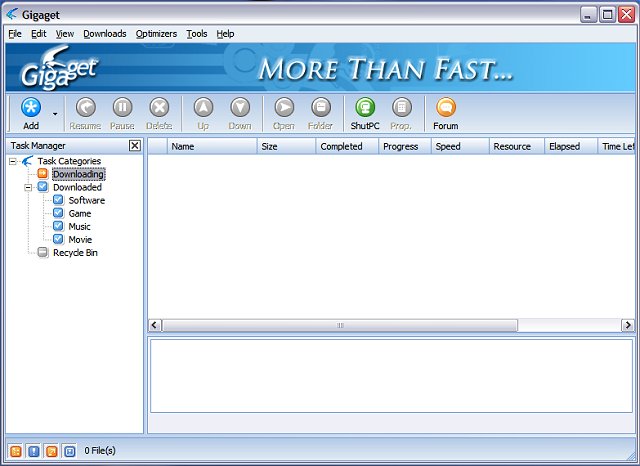The image size is (640, 466).
Task: Sort by the Name column header
Action: (x=212, y=146)
